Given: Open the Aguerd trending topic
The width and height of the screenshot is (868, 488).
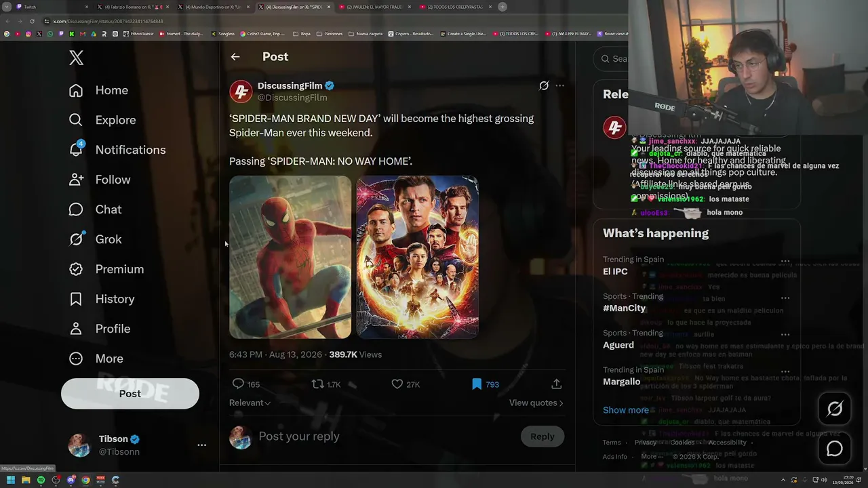Looking at the screenshot, I should (618, 345).
